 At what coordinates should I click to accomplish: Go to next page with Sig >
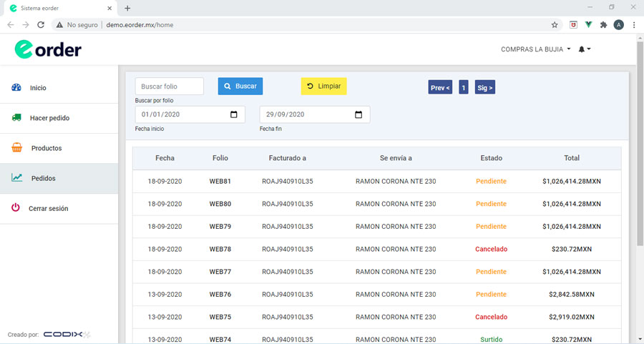(485, 87)
